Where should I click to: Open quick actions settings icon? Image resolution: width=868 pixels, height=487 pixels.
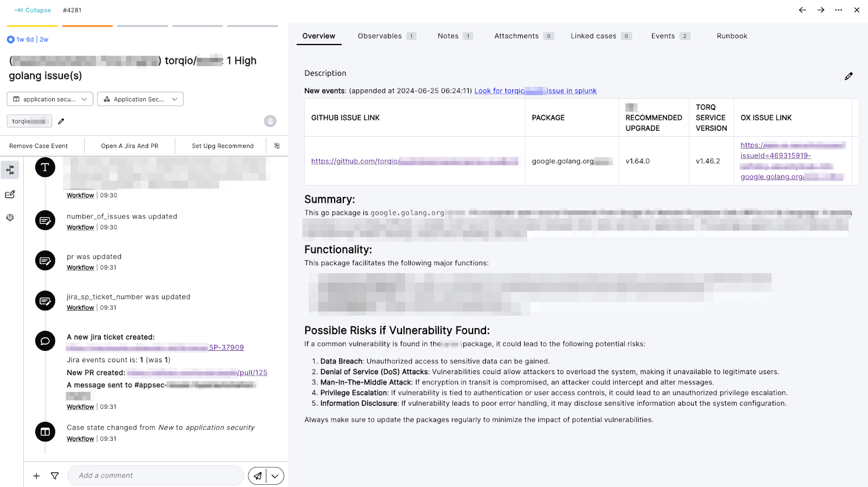click(x=277, y=146)
